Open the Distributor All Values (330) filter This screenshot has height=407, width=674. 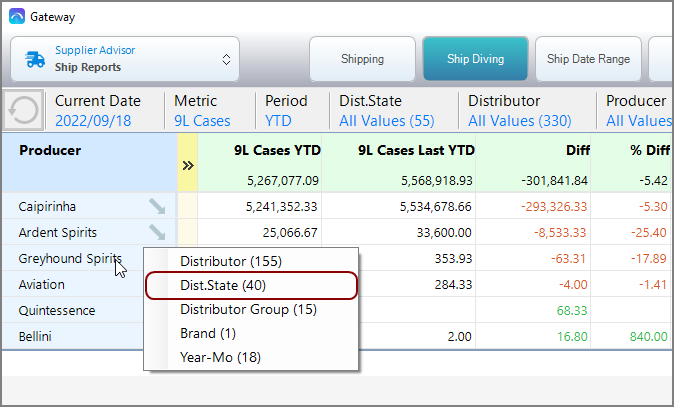tap(520, 111)
